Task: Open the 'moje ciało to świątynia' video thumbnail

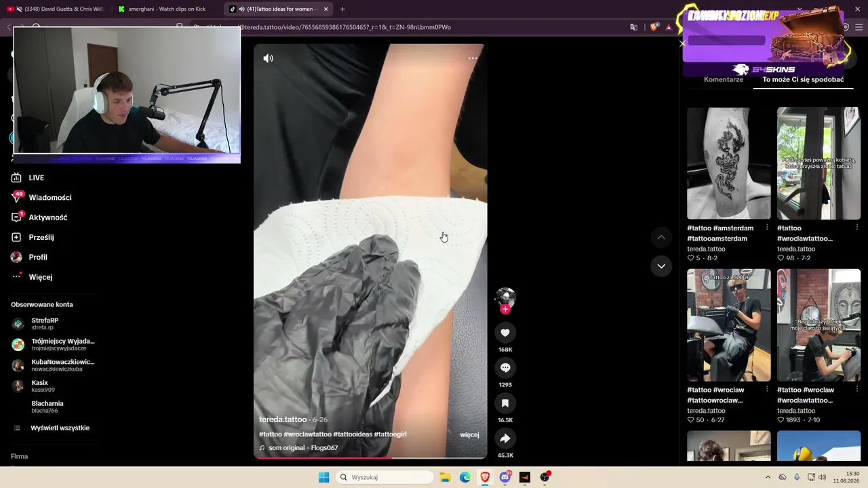Action: [818, 325]
